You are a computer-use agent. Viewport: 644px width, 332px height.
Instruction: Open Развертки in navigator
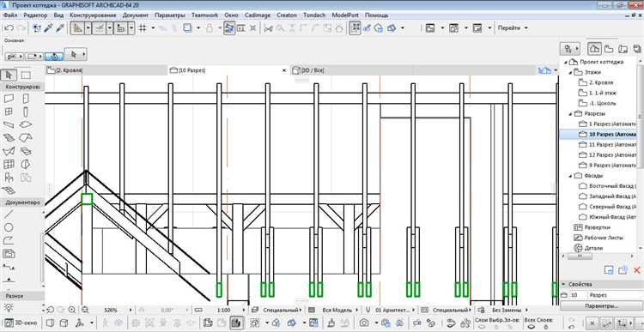pos(592,227)
